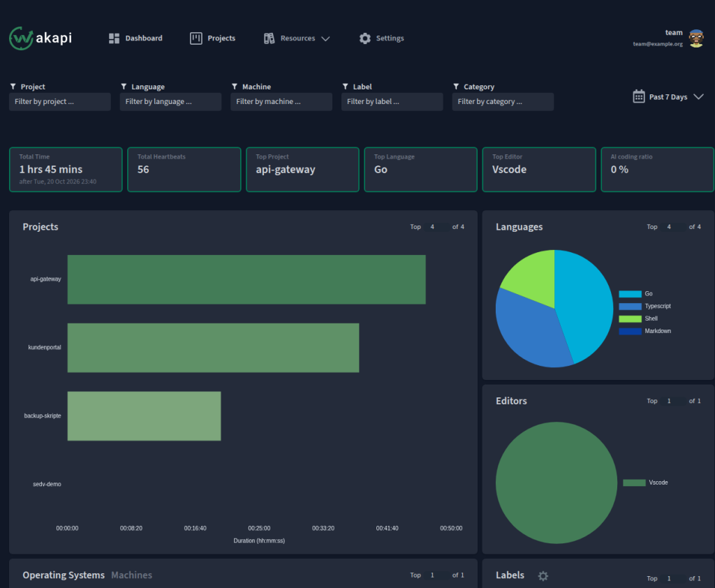Click the Resources dropdown chevron
This screenshot has height=588, width=715.
pyautogui.click(x=325, y=39)
